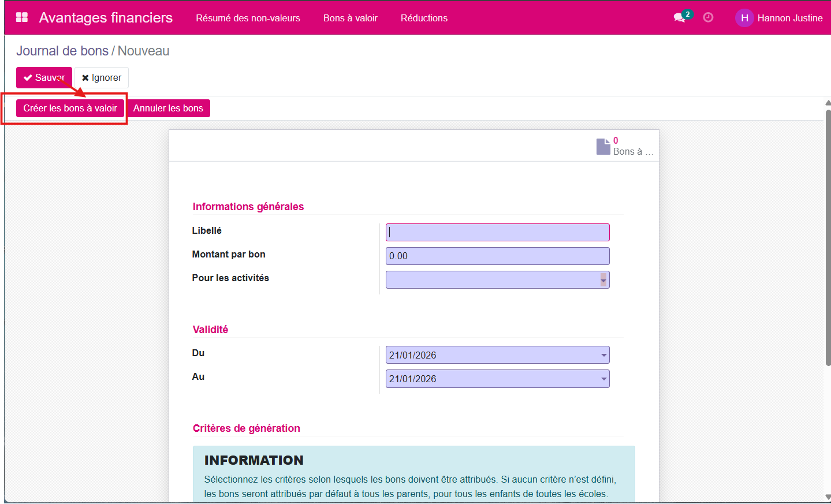Viewport: 831px width, 504px height.
Task: Click Annuler les bons button
Action: pos(168,109)
